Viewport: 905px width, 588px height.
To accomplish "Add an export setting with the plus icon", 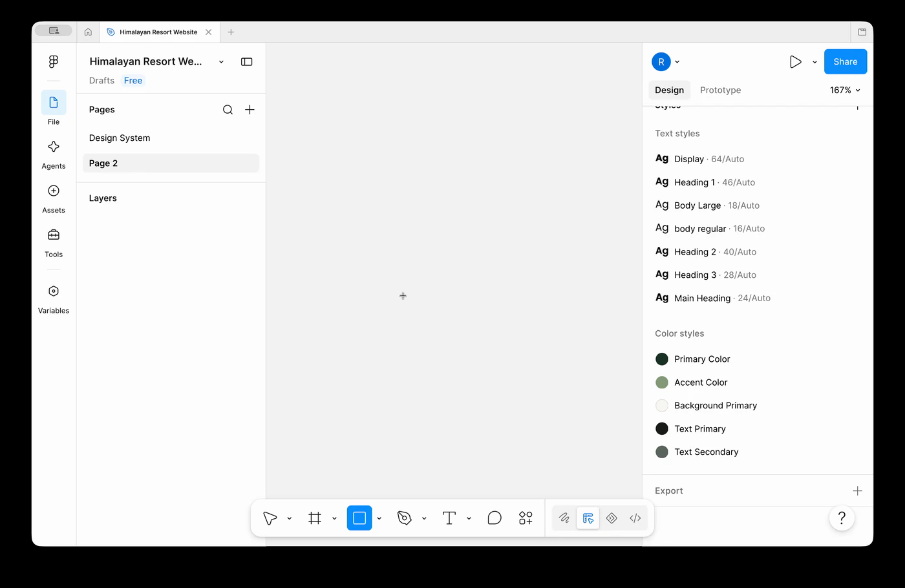I will coord(857,491).
